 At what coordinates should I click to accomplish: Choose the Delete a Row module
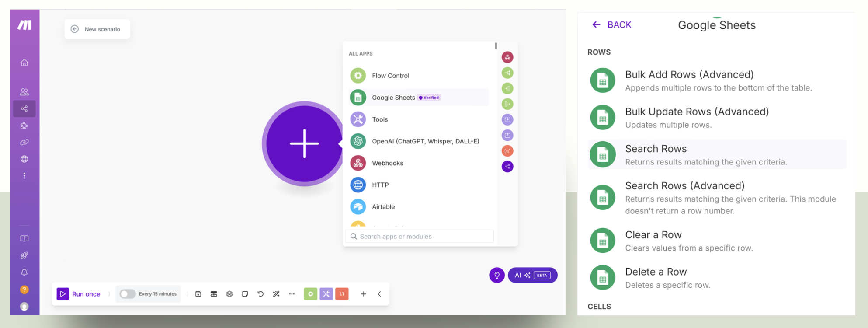[717, 278]
